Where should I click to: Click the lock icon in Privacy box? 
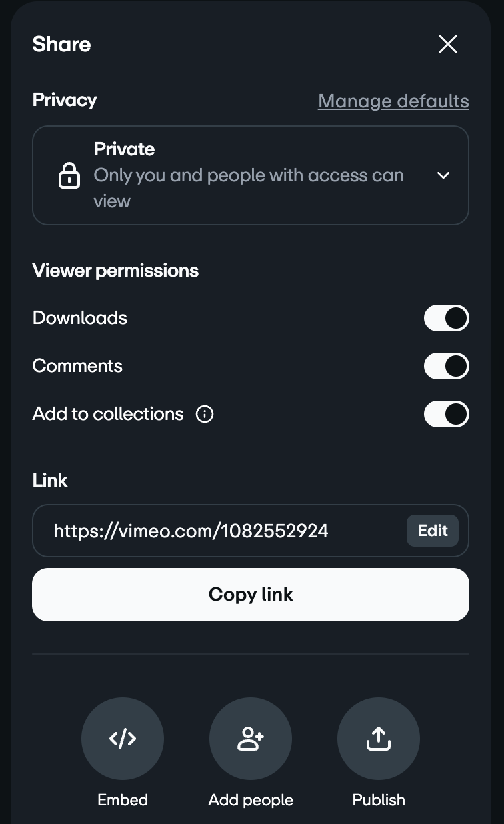(x=69, y=175)
